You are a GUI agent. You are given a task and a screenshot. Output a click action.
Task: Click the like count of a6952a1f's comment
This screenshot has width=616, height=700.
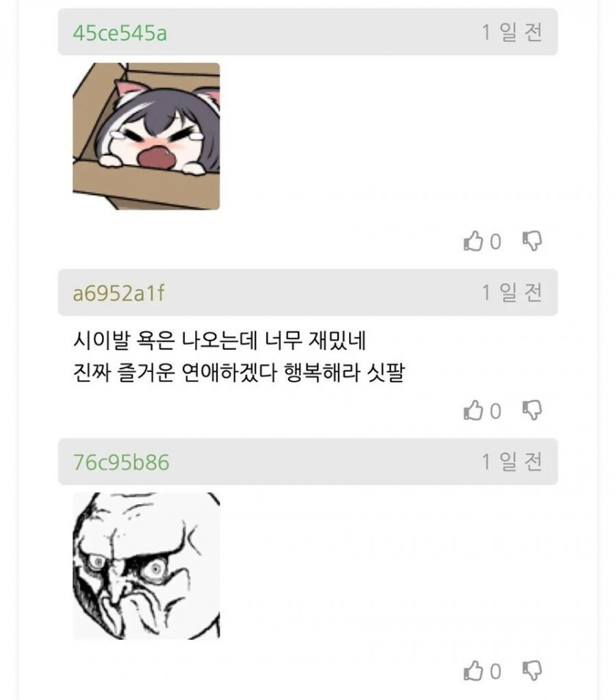click(496, 411)
